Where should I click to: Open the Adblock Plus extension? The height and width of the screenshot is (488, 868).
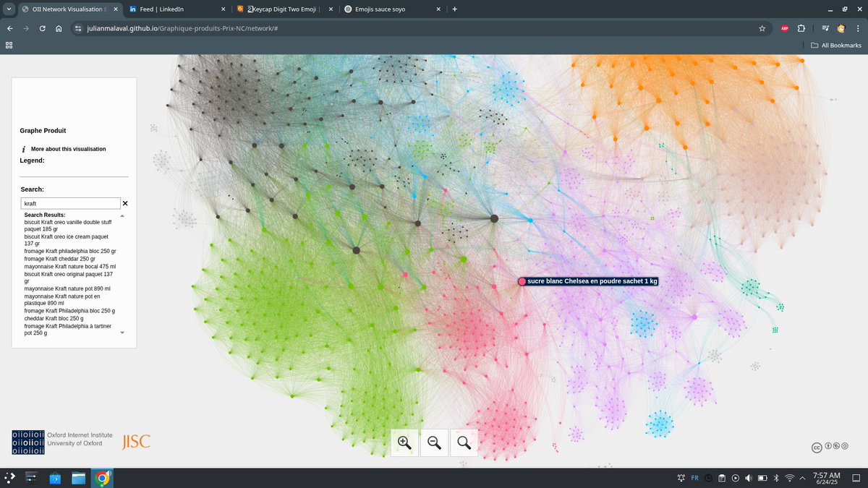pyautogui.click(x=784, y=28)
